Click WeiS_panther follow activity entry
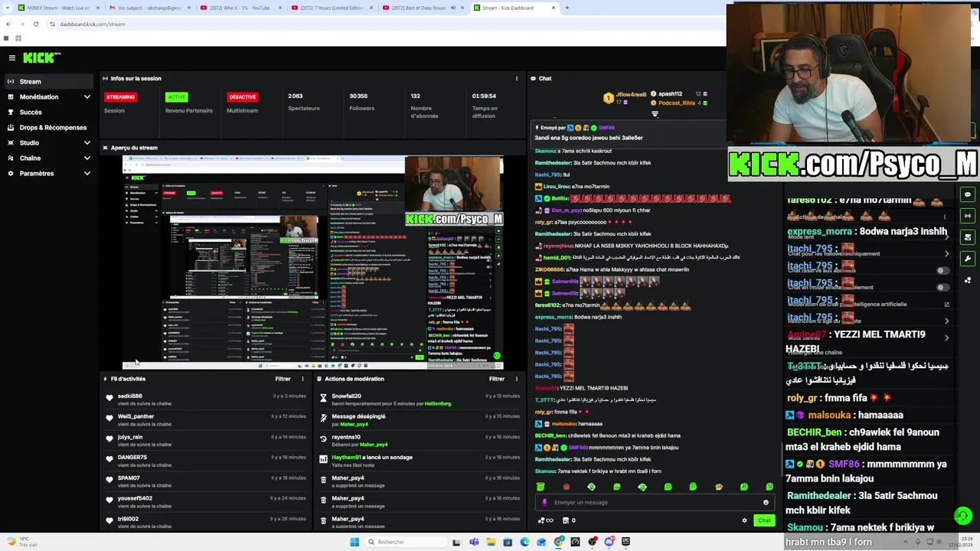 click(205, 420)
